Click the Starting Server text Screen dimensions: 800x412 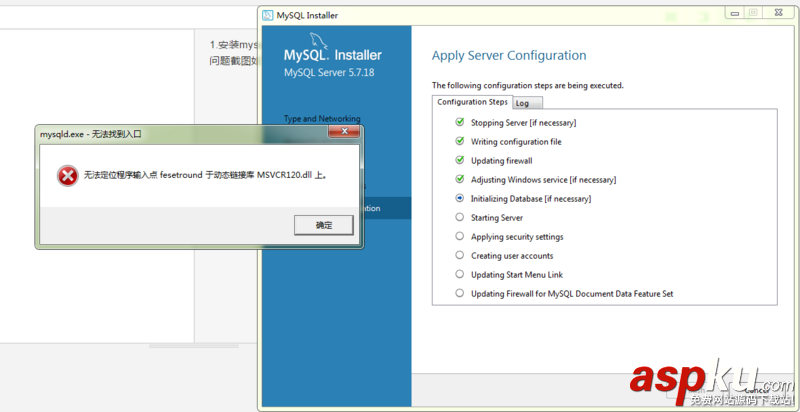point(497,218)
